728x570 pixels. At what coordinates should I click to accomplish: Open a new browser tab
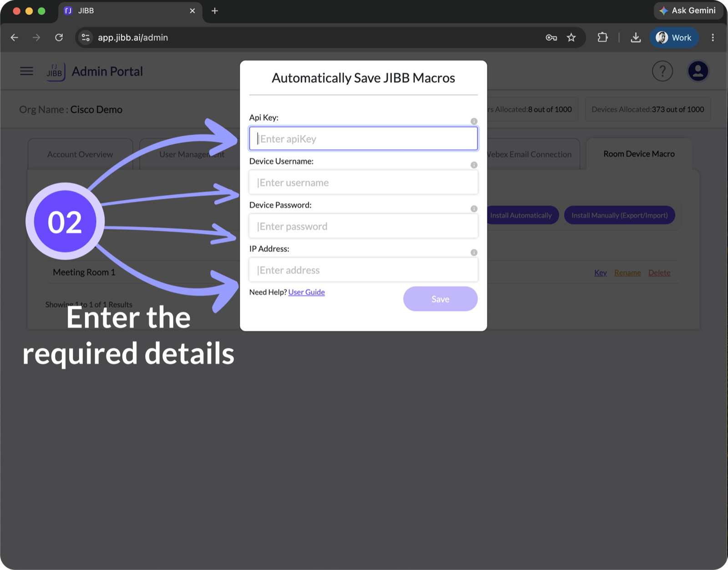(215, 11)
